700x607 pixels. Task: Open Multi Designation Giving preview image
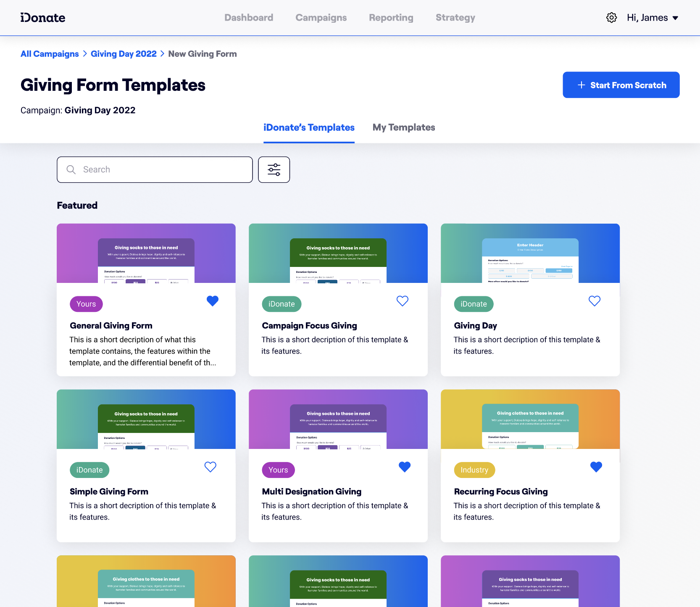pyautogui.click(x=338, y=419)
